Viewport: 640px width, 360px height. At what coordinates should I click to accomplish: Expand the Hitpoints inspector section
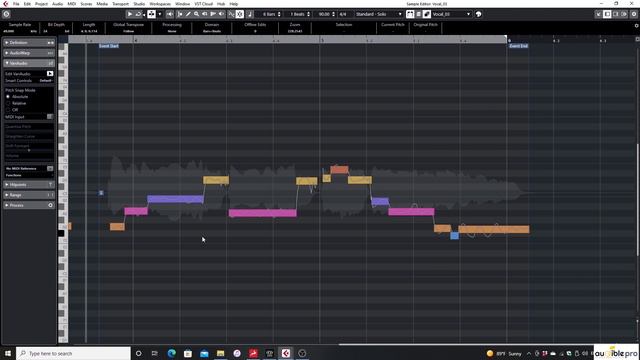[29, 185]
